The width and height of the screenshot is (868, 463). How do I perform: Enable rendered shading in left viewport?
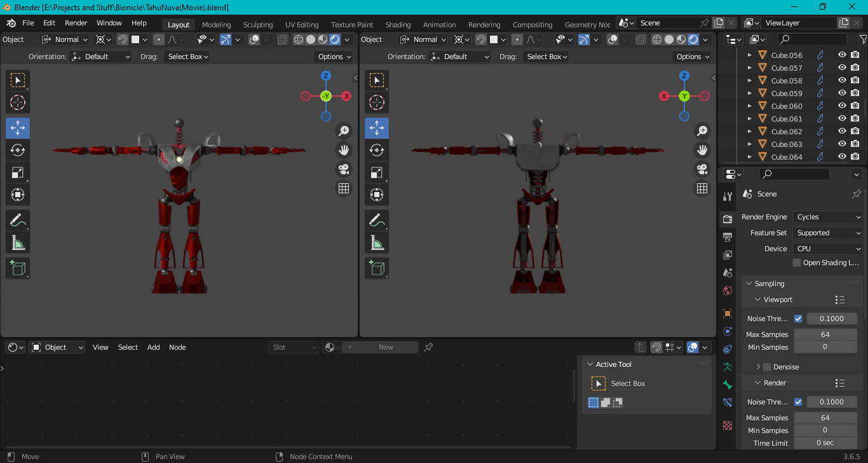(x=335, y=39)
